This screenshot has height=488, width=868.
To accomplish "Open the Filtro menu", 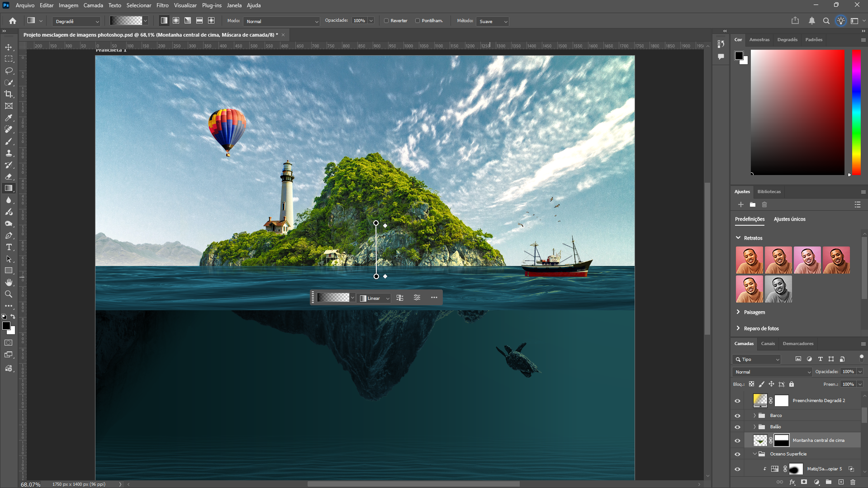I will (x=162, y=5).
